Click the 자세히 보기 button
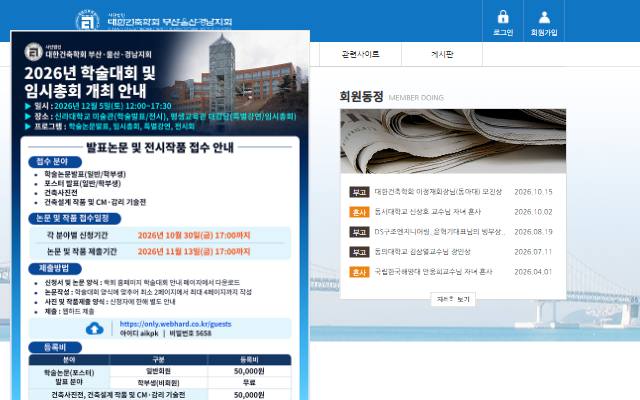 pos(453,299)
